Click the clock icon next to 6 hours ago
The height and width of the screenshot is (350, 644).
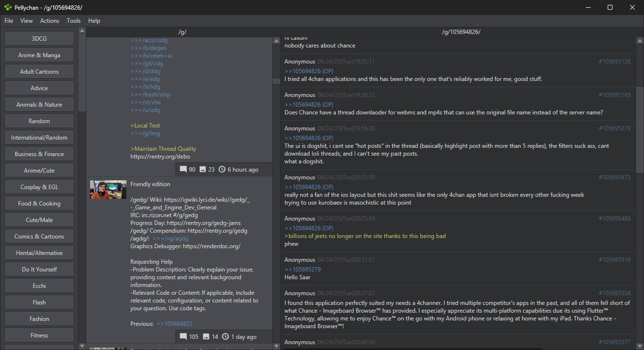222,169
